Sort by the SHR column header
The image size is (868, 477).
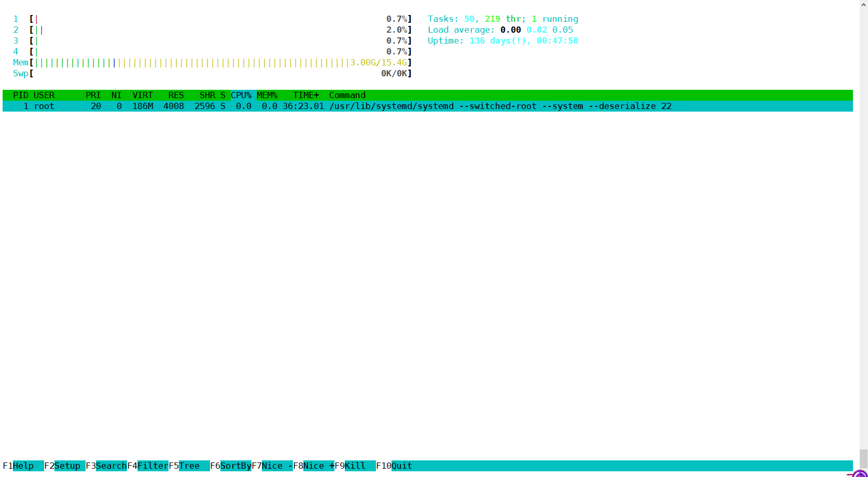click(x=207, y=95)
